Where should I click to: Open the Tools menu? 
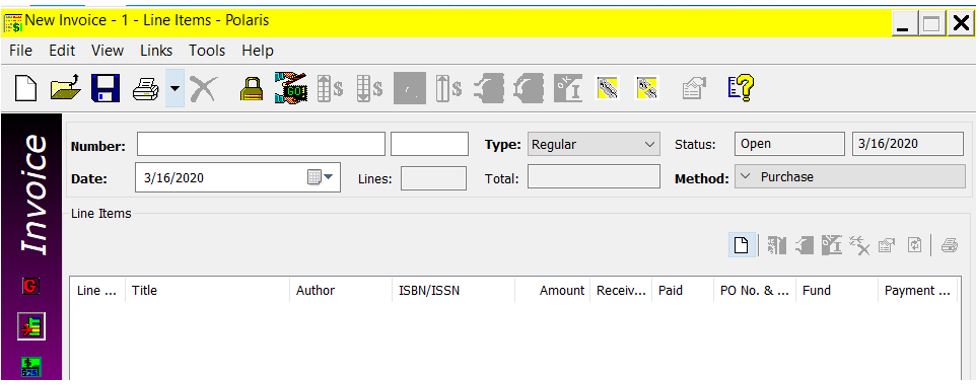[x=207, y=51]
